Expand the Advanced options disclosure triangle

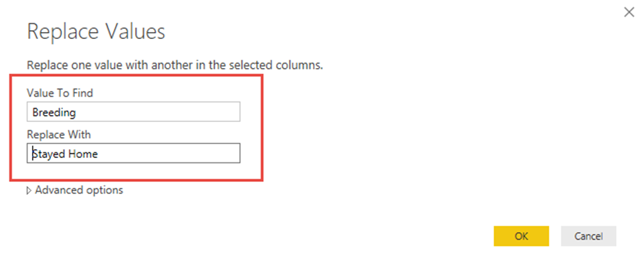pos(29,190)
